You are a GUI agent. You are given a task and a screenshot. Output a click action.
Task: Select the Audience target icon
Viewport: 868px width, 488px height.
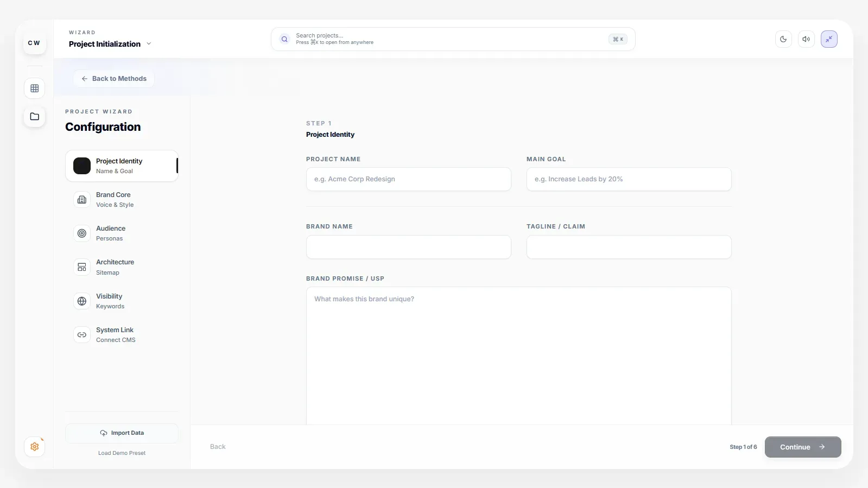(82, 233)
